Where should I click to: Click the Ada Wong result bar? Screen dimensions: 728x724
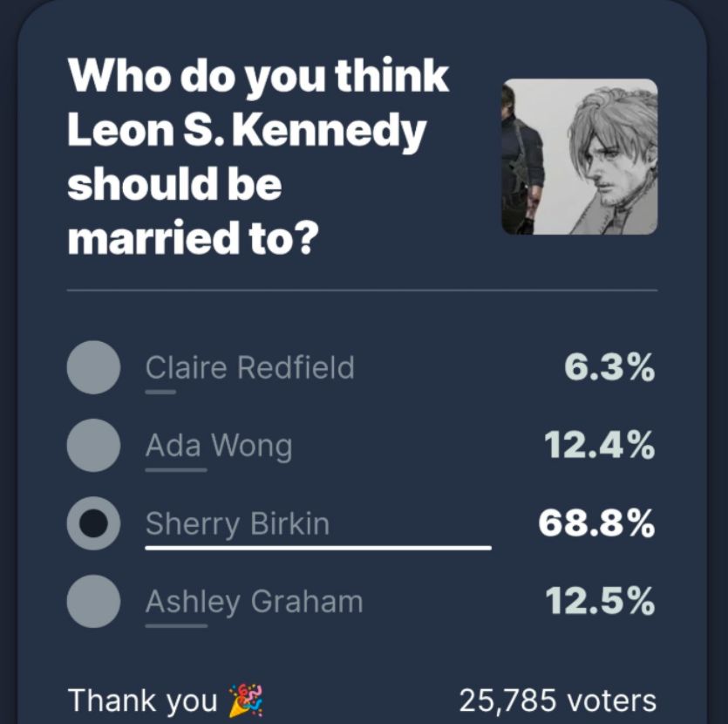point(176,470)
